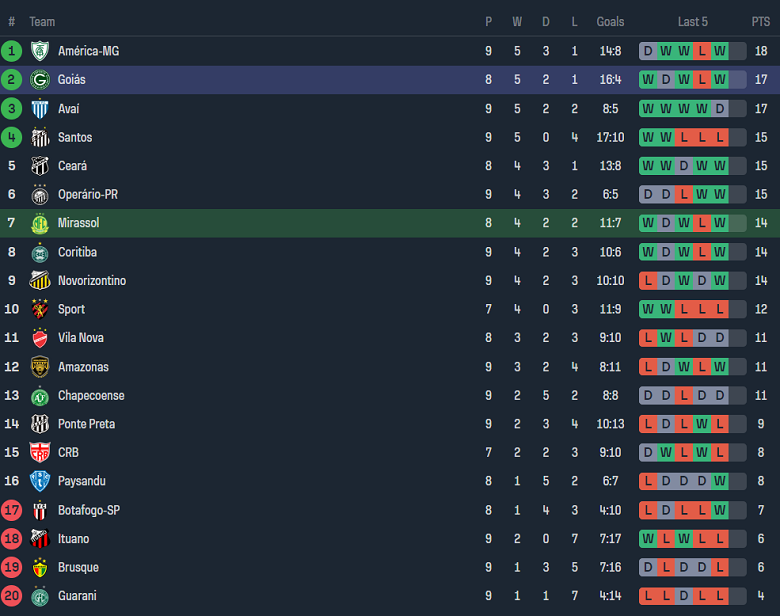The image size is (780, 616).
Task: Select the Botafogo-SP team name
Action: (x=90, y=510)
